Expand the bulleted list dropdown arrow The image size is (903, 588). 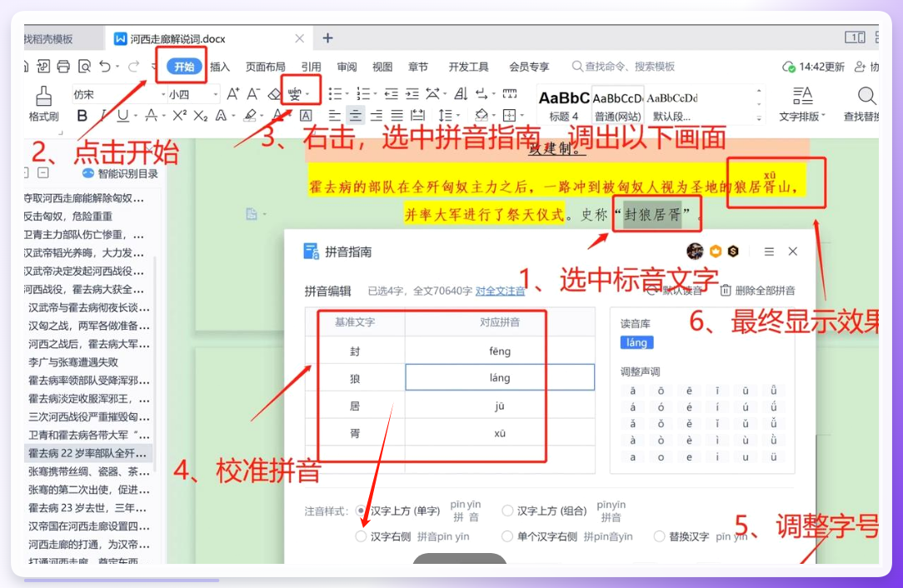347,94
